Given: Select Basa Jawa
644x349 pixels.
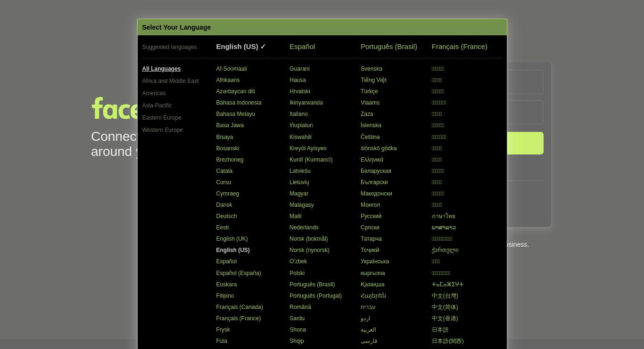Looking at the screenshot, I should (230, 125).
